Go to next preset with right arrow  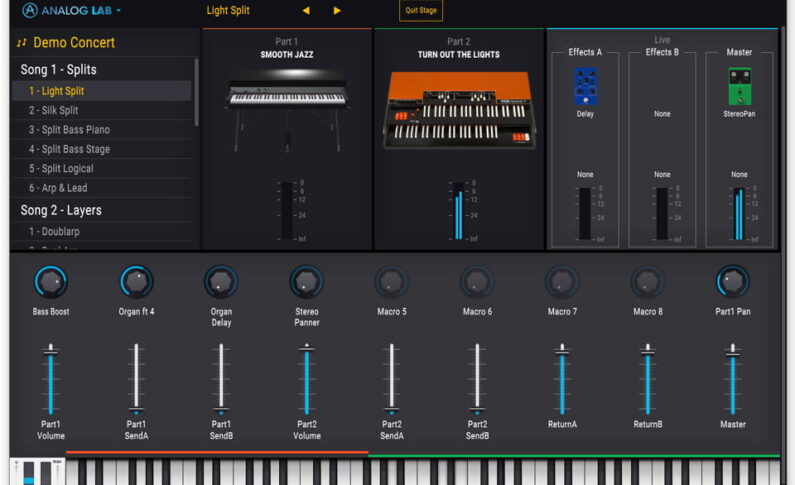337,11
